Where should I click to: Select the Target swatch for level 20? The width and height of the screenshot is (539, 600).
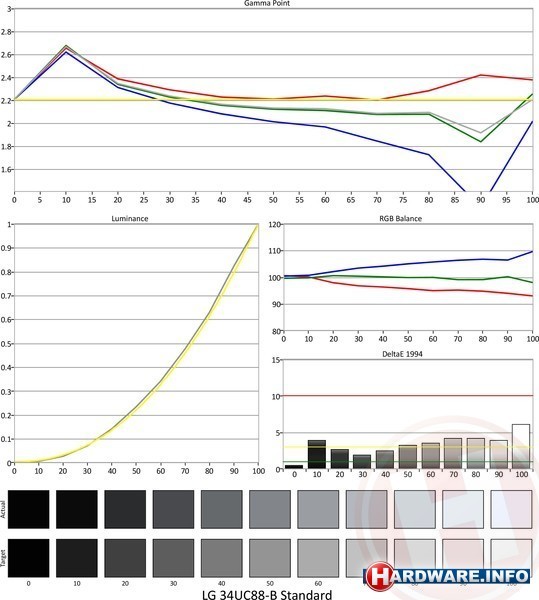125,558
